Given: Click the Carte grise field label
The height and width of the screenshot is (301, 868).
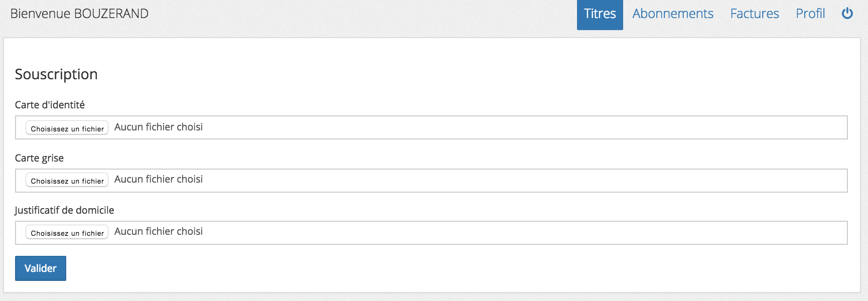Looking at the screenshot, I should tap(39, 158).
